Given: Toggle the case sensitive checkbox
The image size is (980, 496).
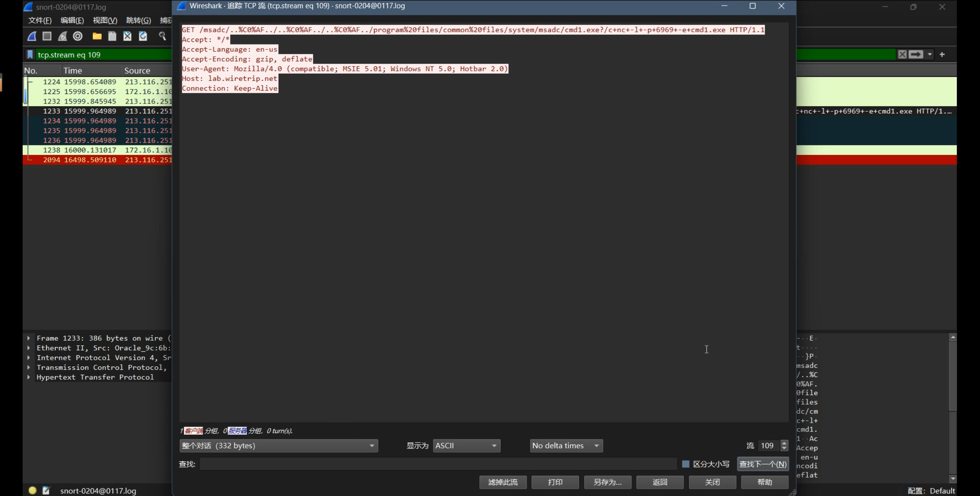Looking at the screenshot, I should 685,464.
